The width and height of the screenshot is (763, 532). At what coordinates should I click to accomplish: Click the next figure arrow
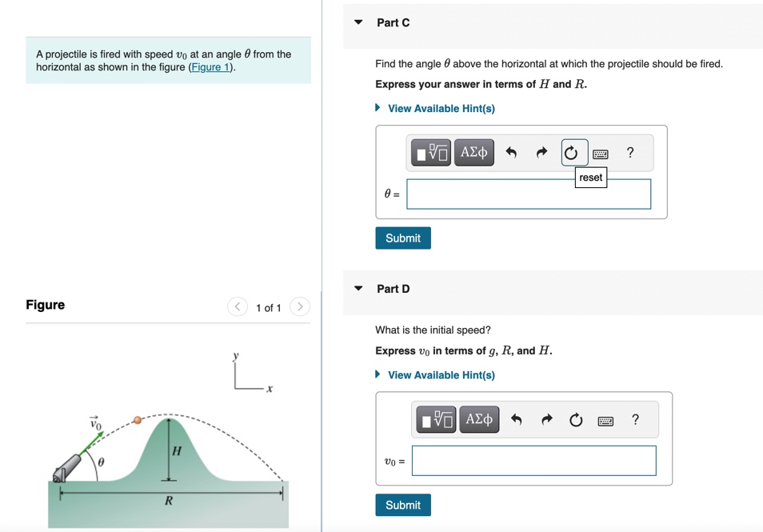click(299, 306)
